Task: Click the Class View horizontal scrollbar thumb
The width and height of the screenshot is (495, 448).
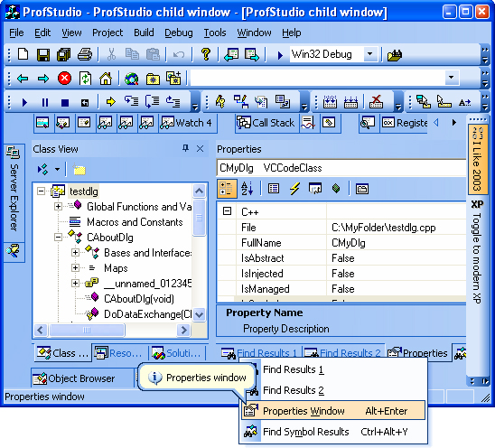Action: pos(87,331)
